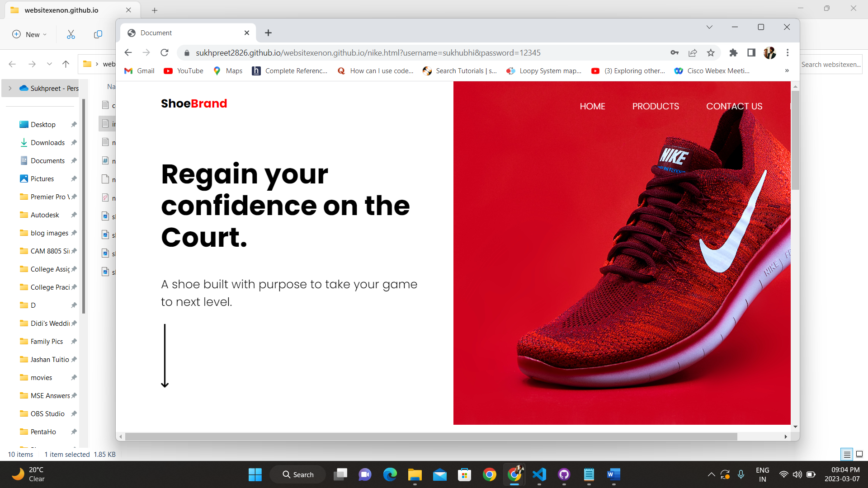The image size is (868, 488).
Task: Open a new Chrome tab
Action: 268,33
